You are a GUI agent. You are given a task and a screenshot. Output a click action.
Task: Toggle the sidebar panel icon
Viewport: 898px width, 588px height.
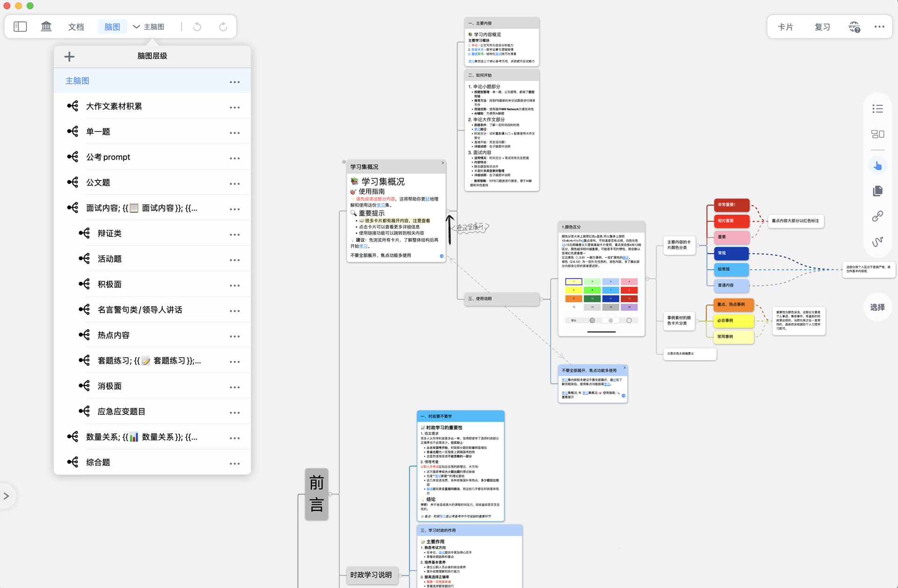[20, 27]
